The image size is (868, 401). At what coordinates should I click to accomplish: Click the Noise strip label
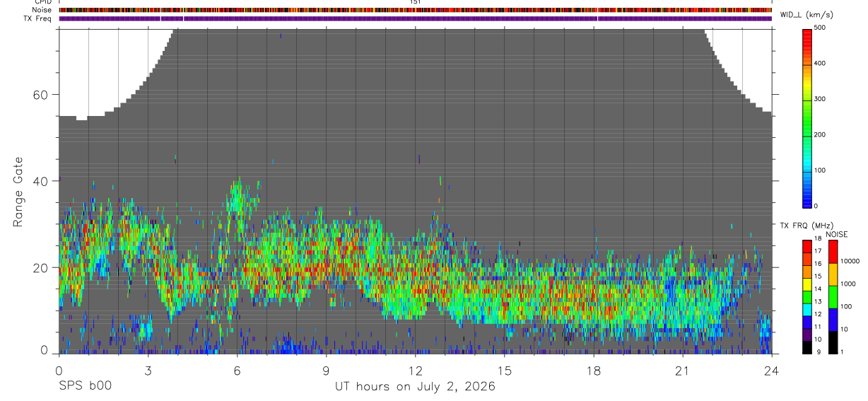42,10
